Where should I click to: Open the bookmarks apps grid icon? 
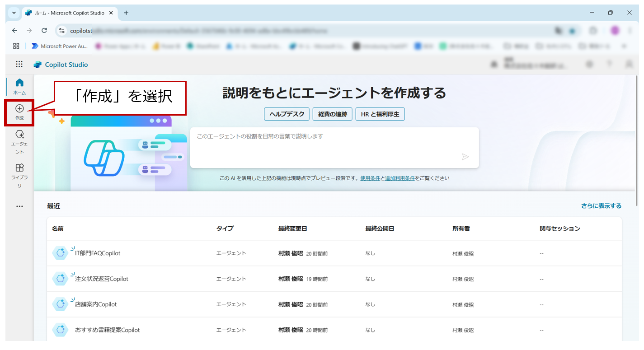(16, 46)
